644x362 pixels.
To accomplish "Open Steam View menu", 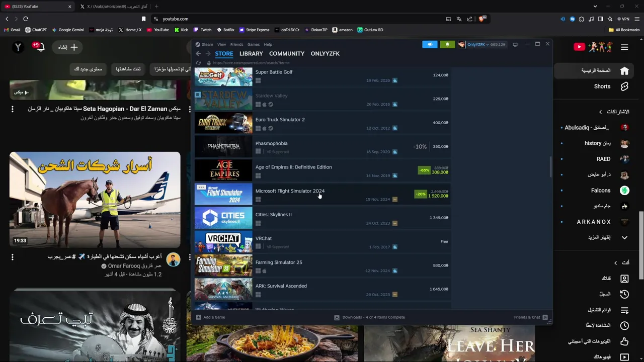I will pos(221,44).
